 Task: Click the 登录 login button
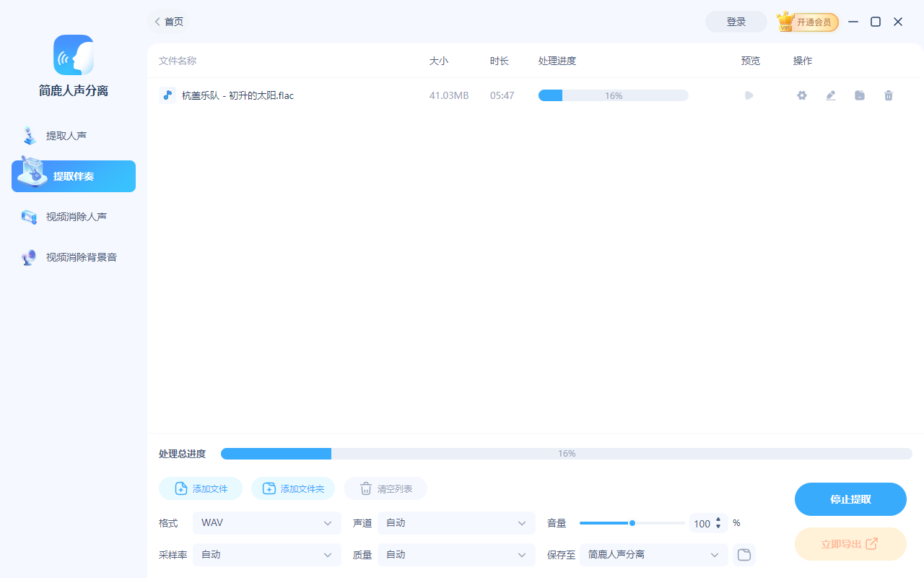736,22
